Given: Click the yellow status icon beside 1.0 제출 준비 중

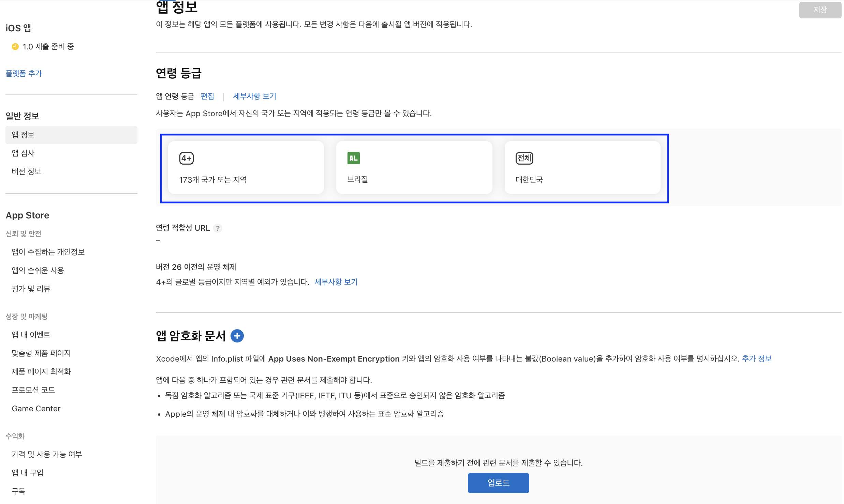Looking at the screenshot, I should coord(14,47).
